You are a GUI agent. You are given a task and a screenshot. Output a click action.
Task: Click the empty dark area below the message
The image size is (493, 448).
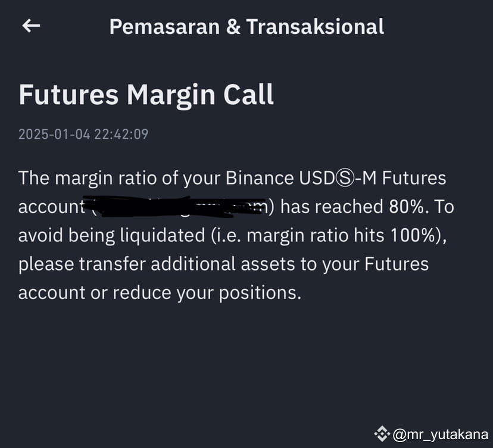(246, 357)
